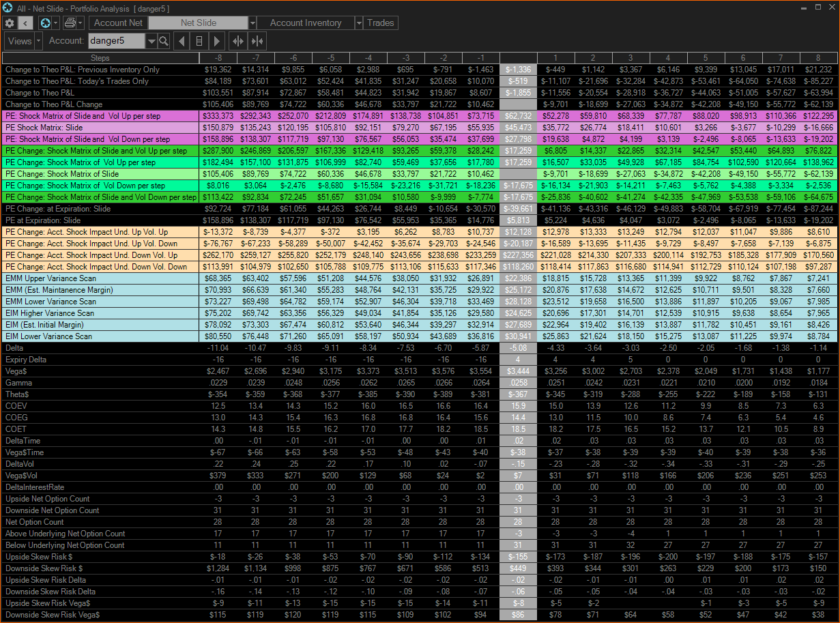Image resolution: width=840 pixels, height=623 pixels.
Task: Click the expand columns width icon
Action: [x=237, y=41]
